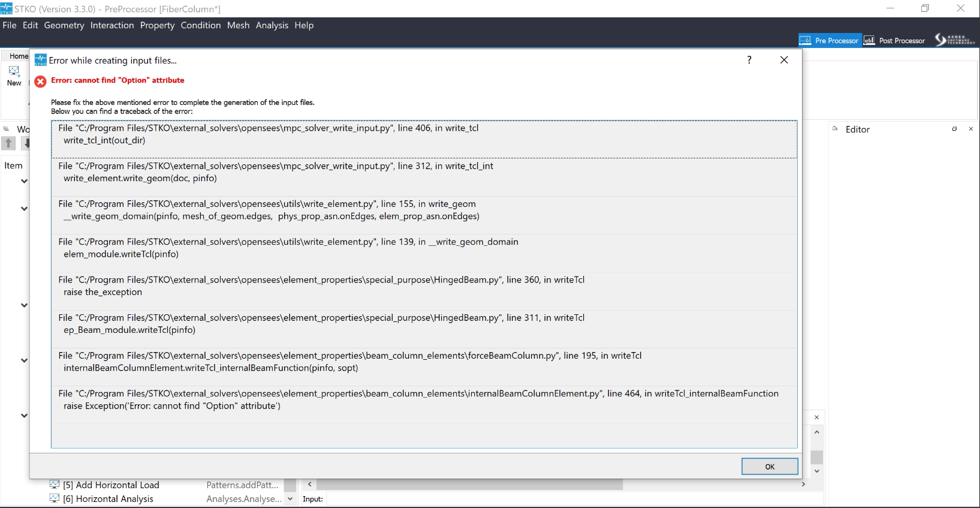Close the bottom output panel
The height and width of the screenshot is (508, 980).
point(816,417)
